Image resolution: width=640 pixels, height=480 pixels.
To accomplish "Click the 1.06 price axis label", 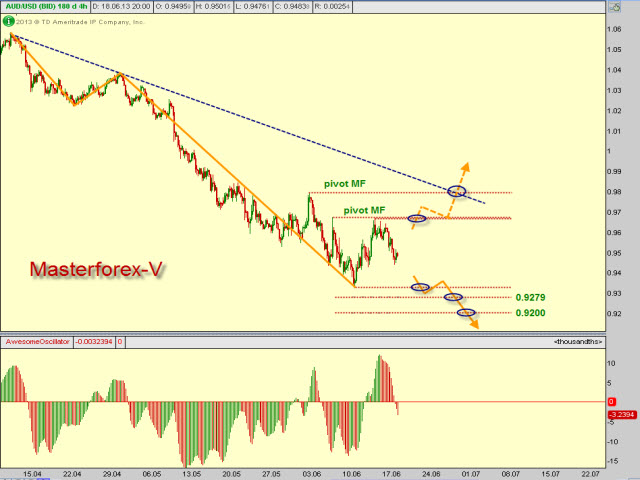I will (x=614, y=29).
